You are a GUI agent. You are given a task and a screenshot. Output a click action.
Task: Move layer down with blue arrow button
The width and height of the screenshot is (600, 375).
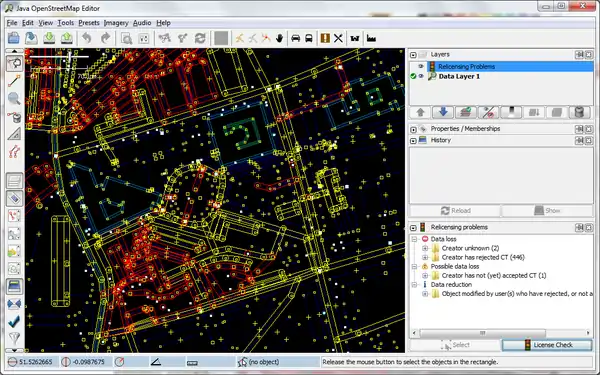pos(443,112)
